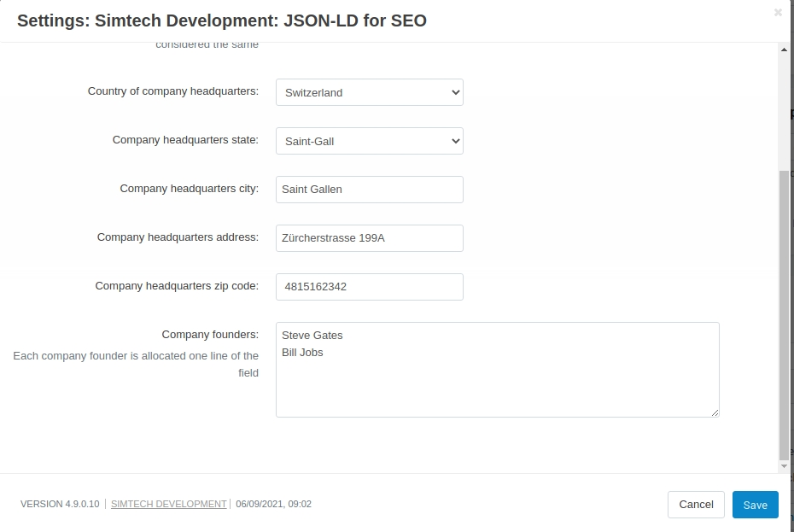Click the 'VERSION 4.9.0.10' text
Image resolution: width=794 pixels, height=532 pixels.
60,504
